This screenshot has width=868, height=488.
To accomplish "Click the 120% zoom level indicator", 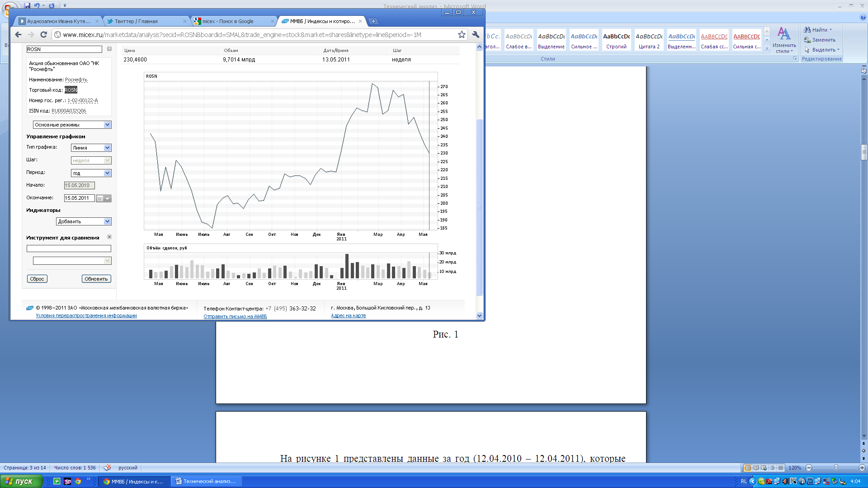I will [795, 468].
